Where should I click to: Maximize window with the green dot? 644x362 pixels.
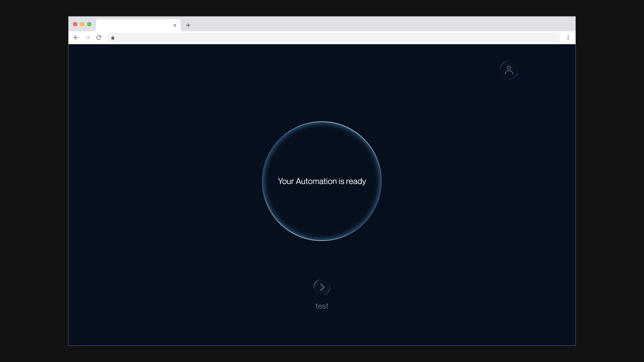(89, 24)
